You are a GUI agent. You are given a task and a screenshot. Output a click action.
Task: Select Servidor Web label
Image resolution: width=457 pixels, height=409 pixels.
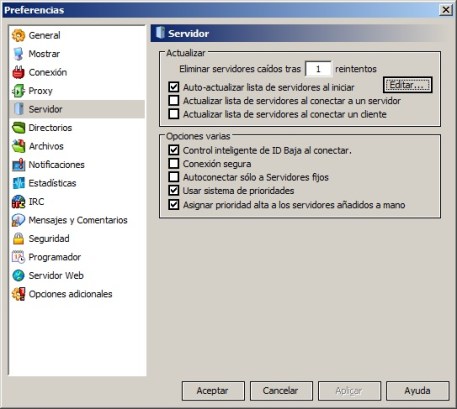coord(56,276)
